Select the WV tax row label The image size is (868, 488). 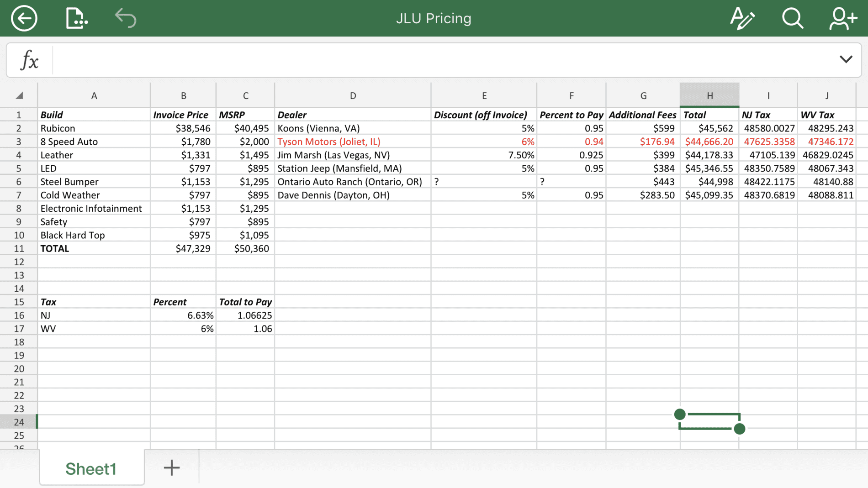(94, 329)
